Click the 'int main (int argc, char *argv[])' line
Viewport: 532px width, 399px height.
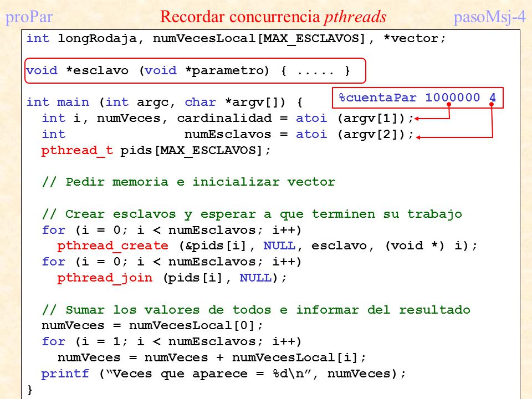click(x=165, y=102)
